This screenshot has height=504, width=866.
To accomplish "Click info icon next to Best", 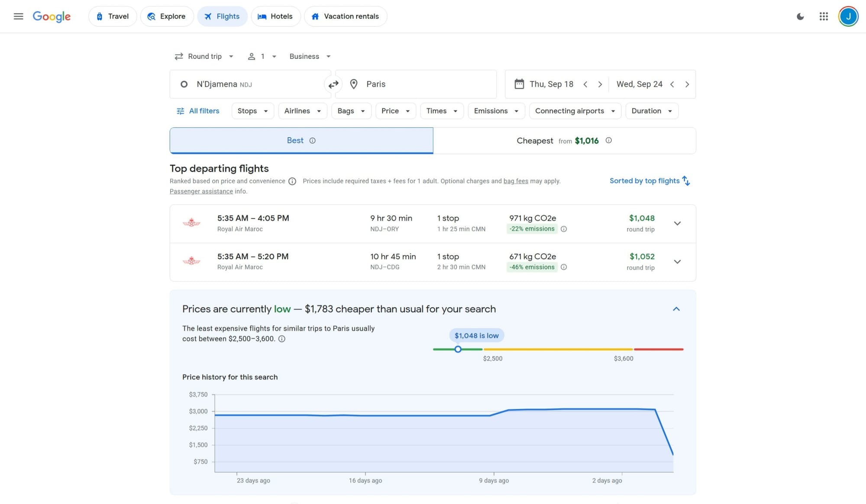I will (312, 141).
